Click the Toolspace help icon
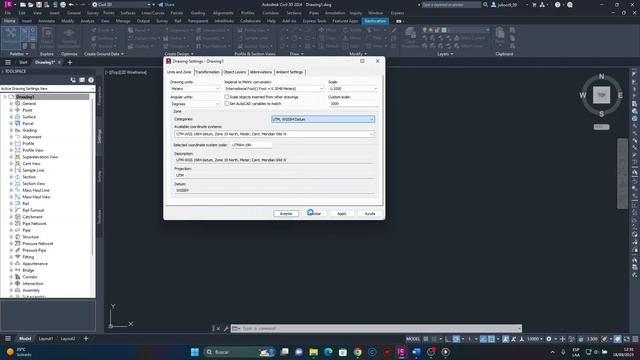Image resolution: width=640 pixels, height=360 pixels. (91, 80)
